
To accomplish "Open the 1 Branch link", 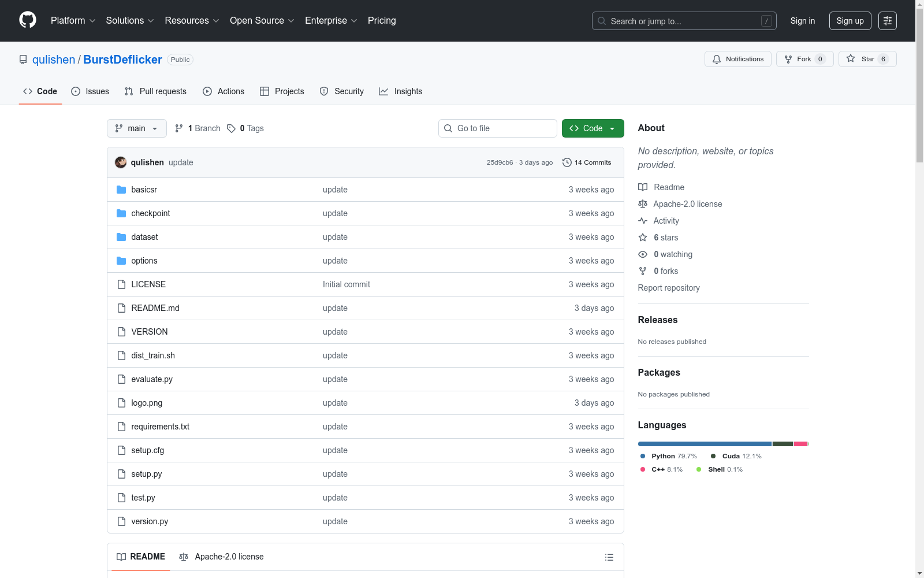I will coord(198,128).
